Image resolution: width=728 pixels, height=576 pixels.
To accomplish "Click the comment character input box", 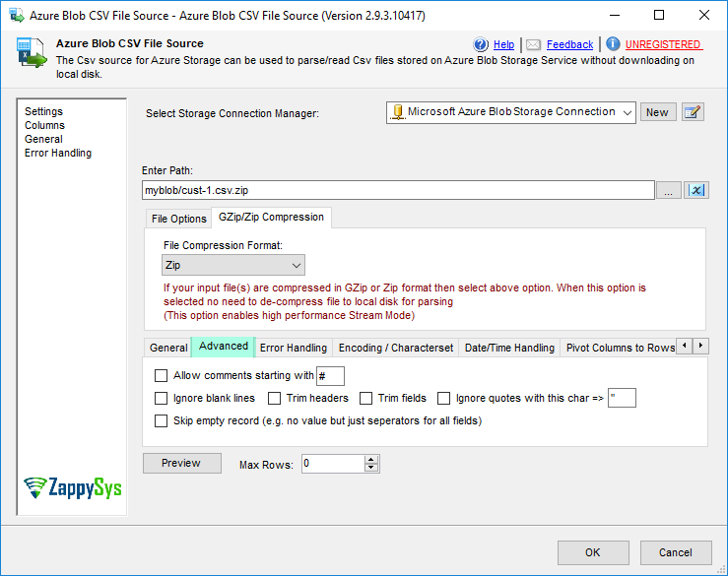I will click(x=330, y=376).
